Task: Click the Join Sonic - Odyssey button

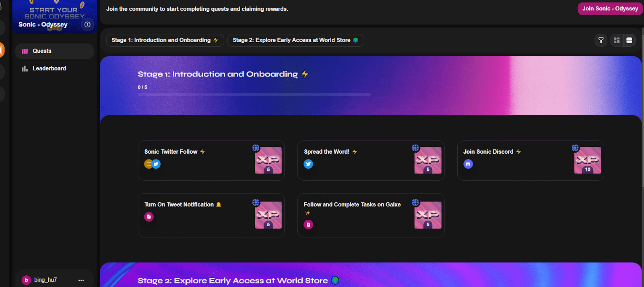Action: click(610, 8)
